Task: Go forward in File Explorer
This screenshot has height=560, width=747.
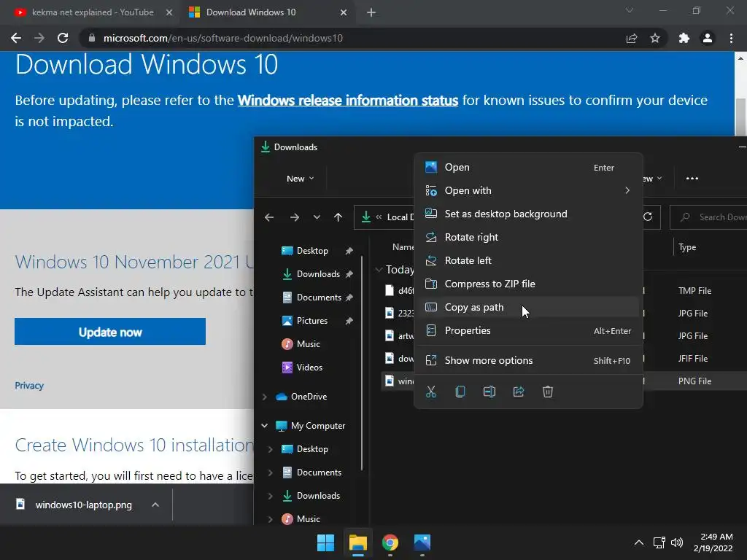Action: (295, 217)
